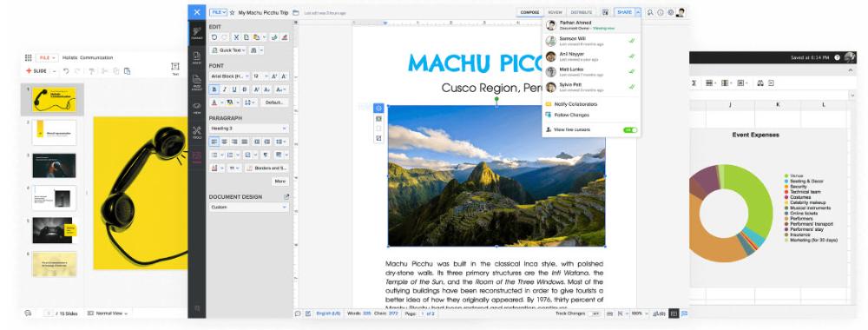Viewport: 868px width, 330px height.
Task: Click the settings gear in the Writer header
Action: coord(670,12)
